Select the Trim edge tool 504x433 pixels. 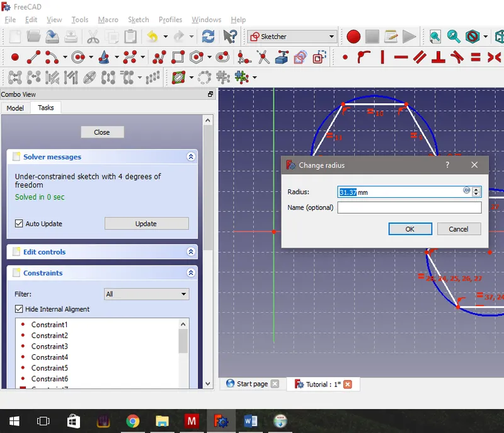click(x=262, y=58)
